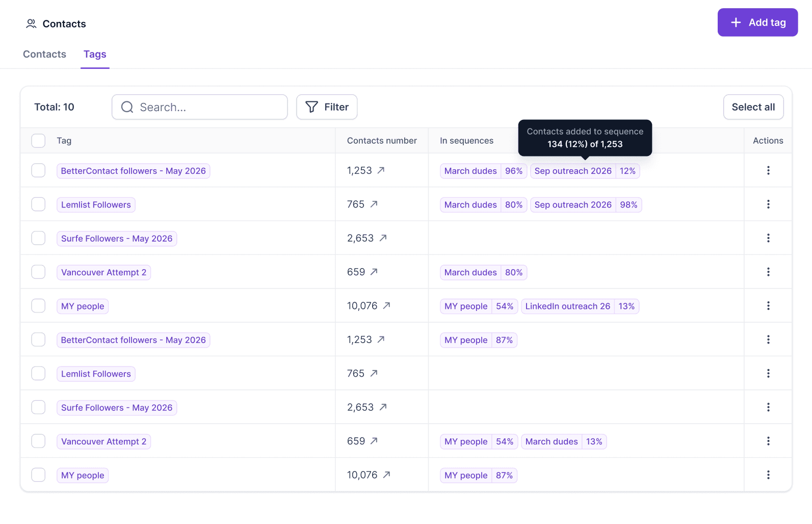Switch to the Contacts tab
The height and width of the screenshot is (524, 812).
point(44,54)
